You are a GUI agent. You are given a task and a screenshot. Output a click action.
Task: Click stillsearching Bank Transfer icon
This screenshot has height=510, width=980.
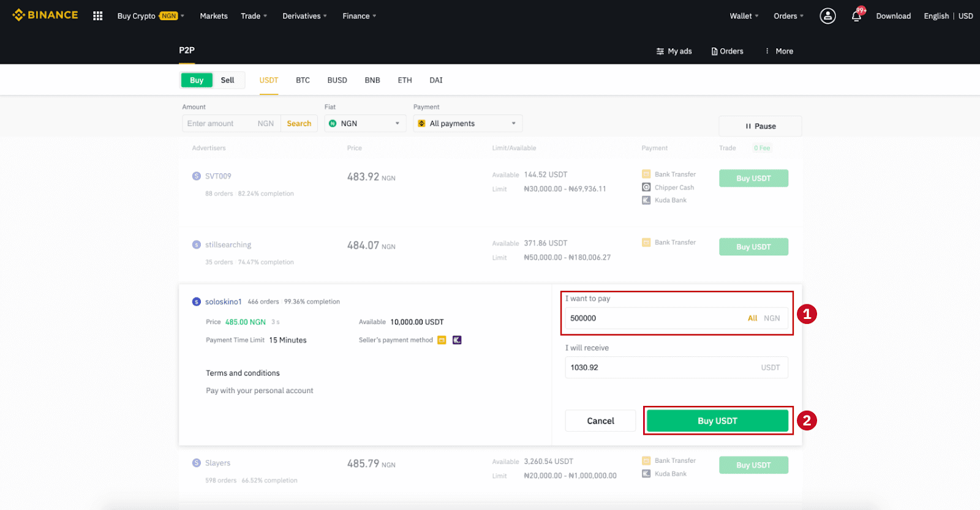click(646, 242)
